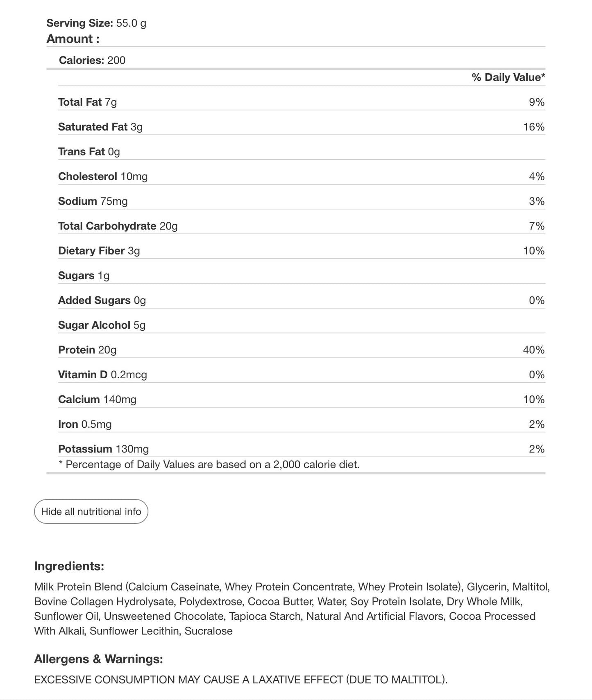Click the Sodium 75mg row

pos(302,201)
